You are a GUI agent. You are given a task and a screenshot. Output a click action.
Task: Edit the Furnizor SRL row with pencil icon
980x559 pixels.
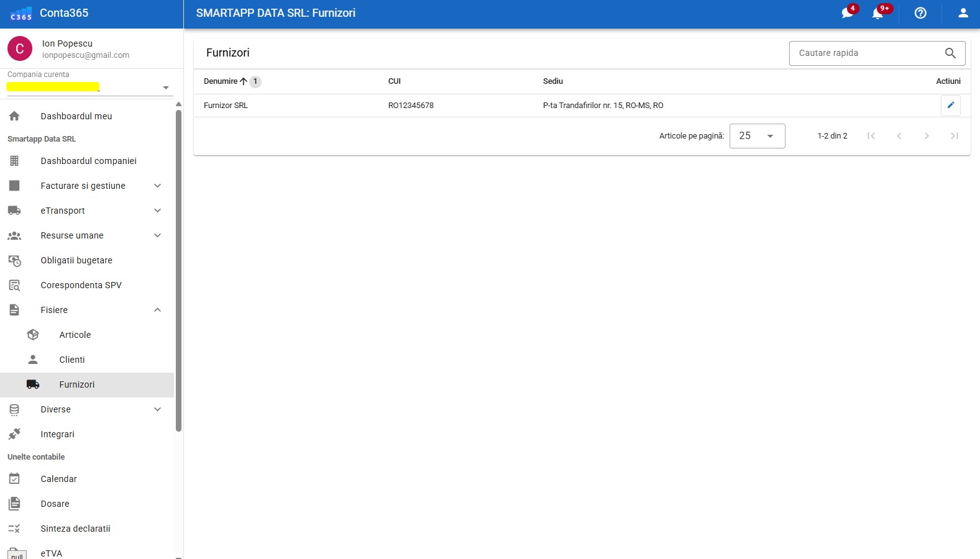click(950, 106)
